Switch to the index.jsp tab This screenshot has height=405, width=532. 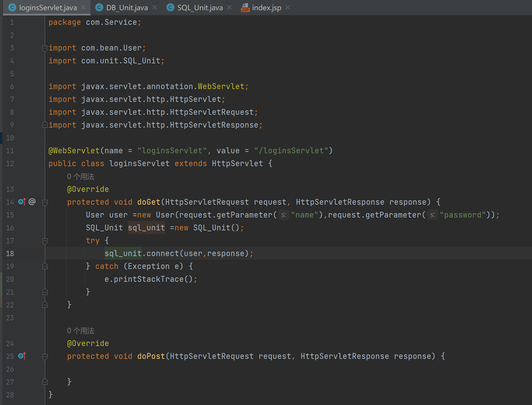click(266, 8)
